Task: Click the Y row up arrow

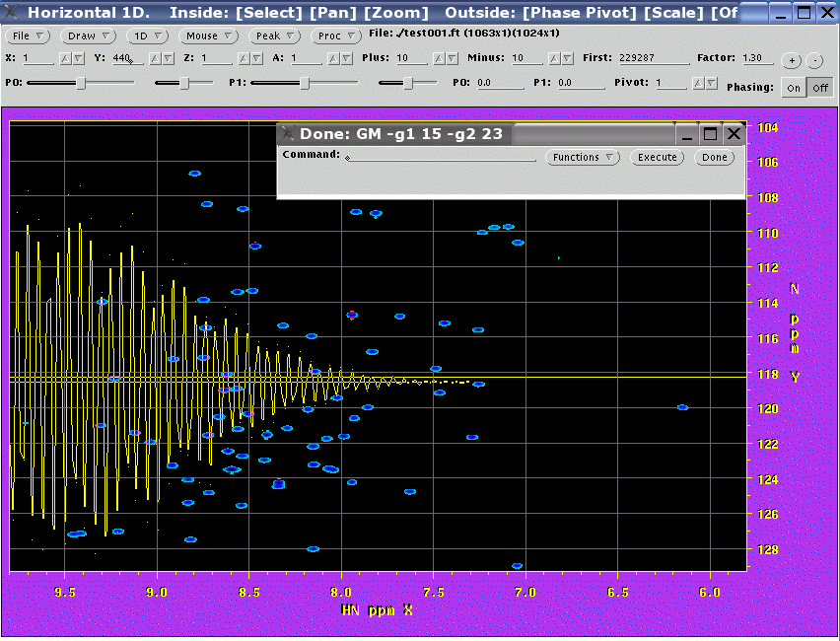Action: click(156, 58)
